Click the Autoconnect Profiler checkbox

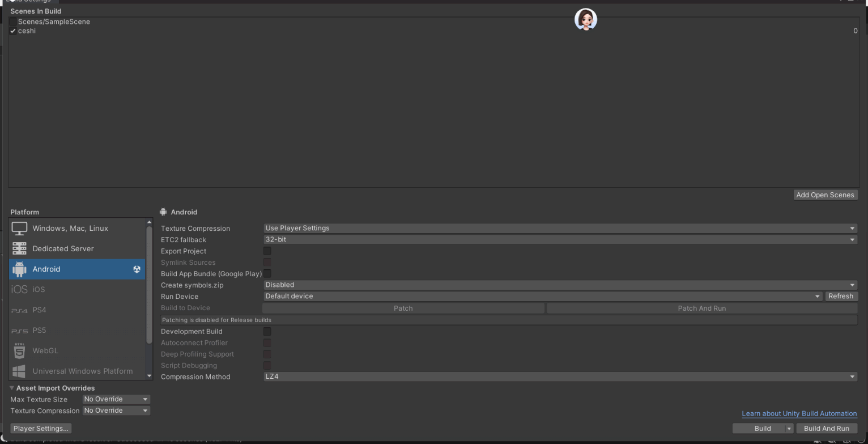267,343
